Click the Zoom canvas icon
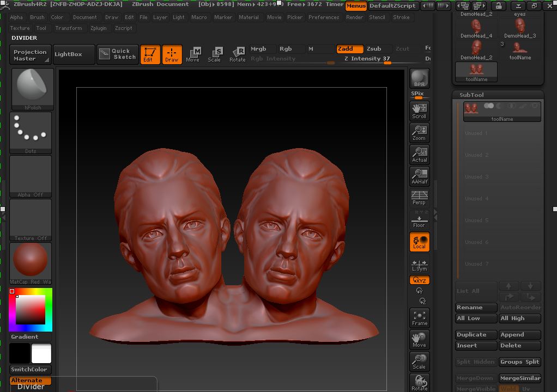Viewport: 557px width, 392px height. coord(419,132)
